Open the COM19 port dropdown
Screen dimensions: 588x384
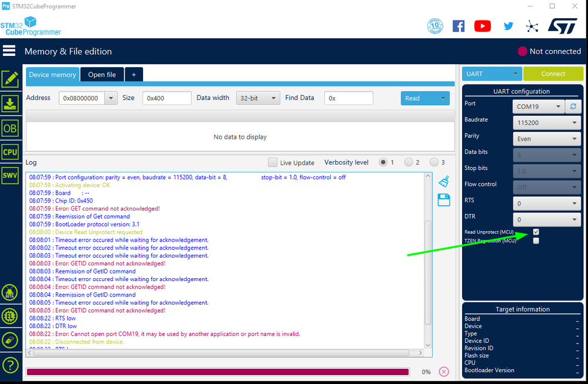(539, 106)
